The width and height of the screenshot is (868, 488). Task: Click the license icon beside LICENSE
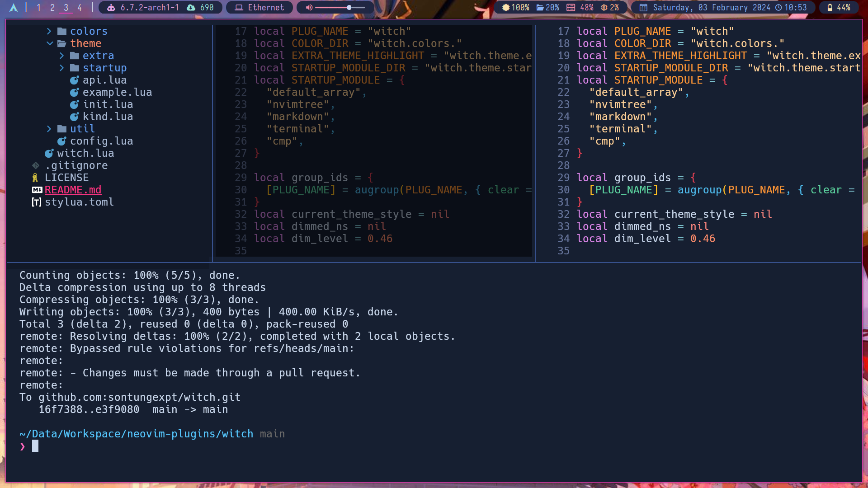(35, 178)
